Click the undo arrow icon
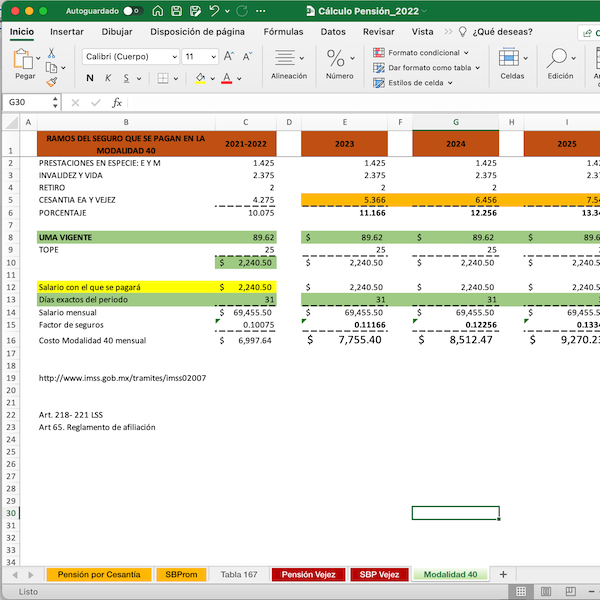This screenshot has height=600, width=600. pyautogui.click(x=215, y=11)
